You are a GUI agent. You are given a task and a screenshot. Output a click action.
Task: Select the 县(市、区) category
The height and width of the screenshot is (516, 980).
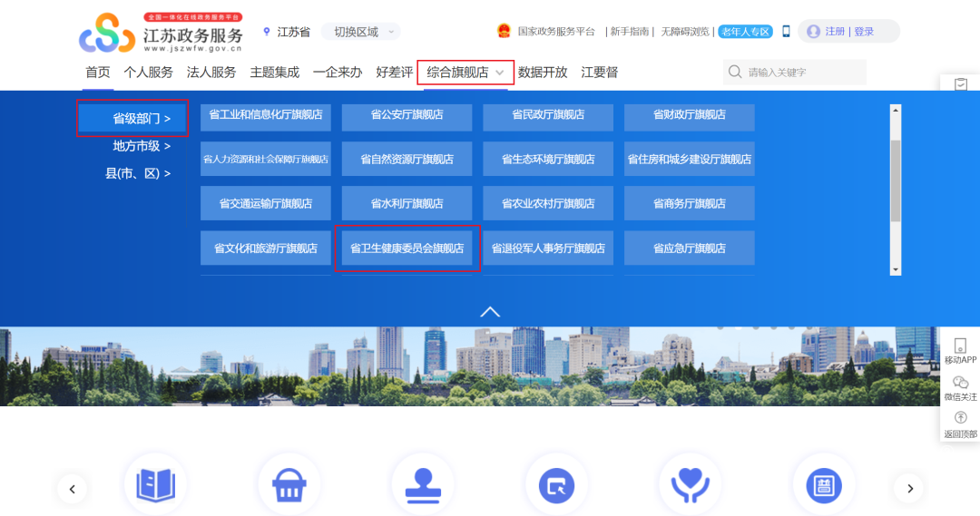pos(138,174)
